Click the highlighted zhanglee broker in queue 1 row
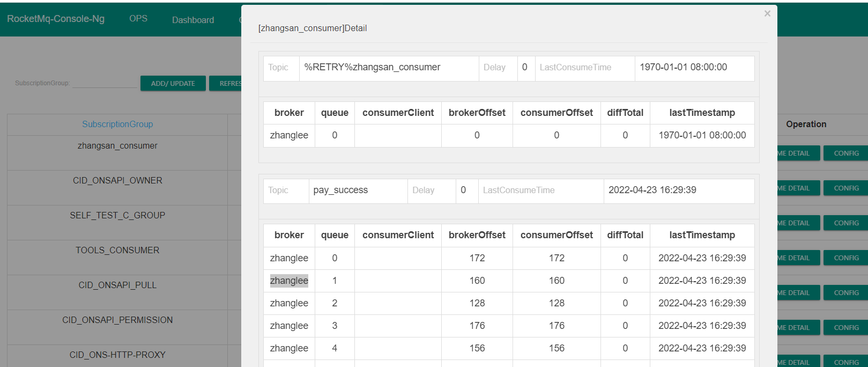868x367 pixels. click(289, 281)
